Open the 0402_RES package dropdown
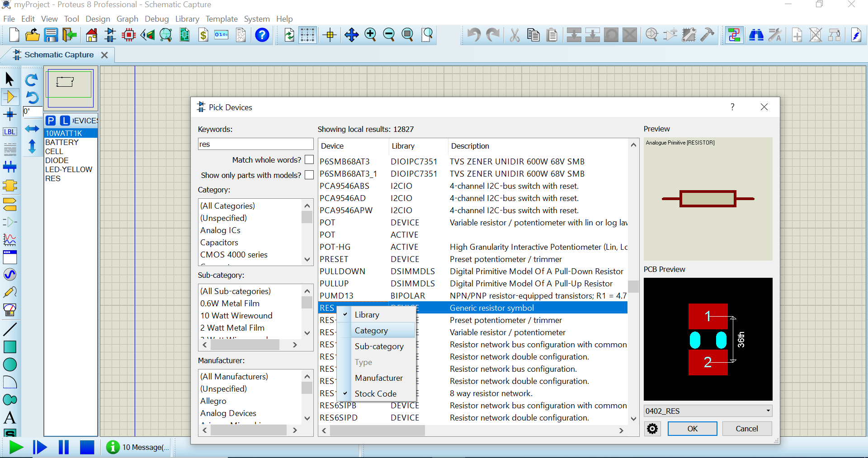This screenshot has height=458, width=868. pyautogui.click(x=768, y=411)
